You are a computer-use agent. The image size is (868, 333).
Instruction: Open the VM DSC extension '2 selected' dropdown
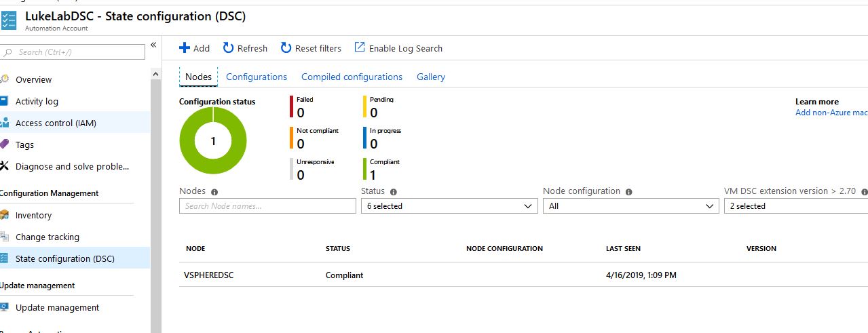[x=796, y=205]
